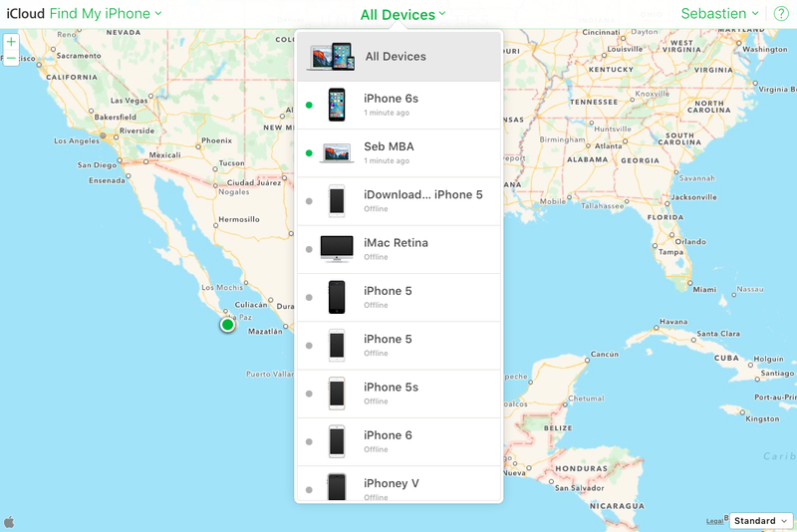Click gray offline dot for iMac Retina

(x=309, y=249)
